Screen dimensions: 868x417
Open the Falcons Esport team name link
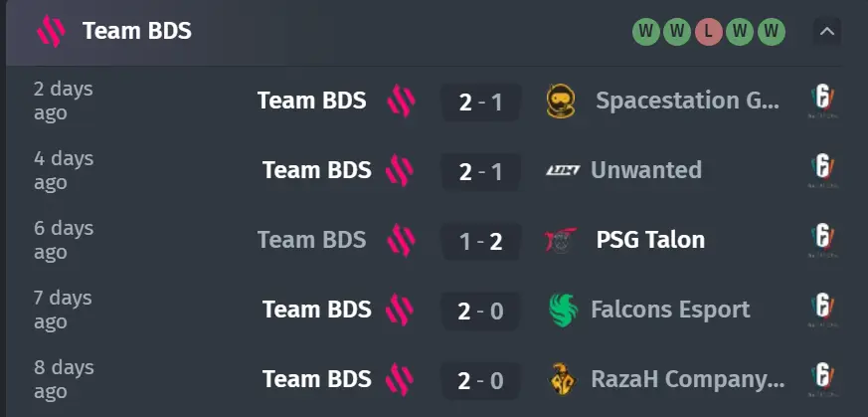pos(670,310)
